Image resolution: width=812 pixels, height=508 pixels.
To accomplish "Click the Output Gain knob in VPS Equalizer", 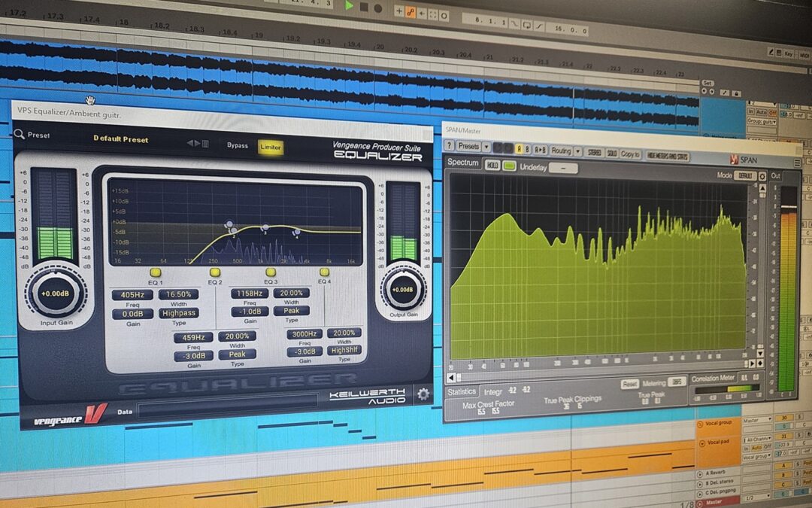I will [x=403, y=289].
